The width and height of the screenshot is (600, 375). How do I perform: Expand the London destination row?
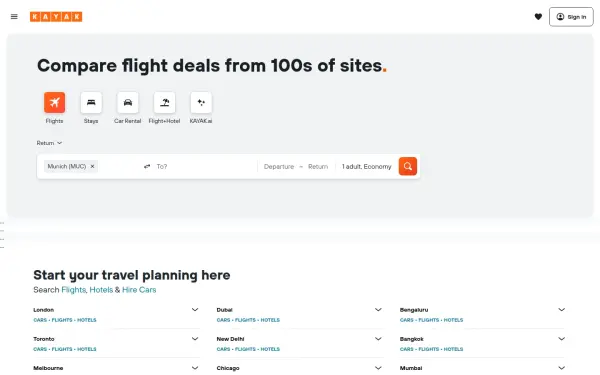(195, 310)
